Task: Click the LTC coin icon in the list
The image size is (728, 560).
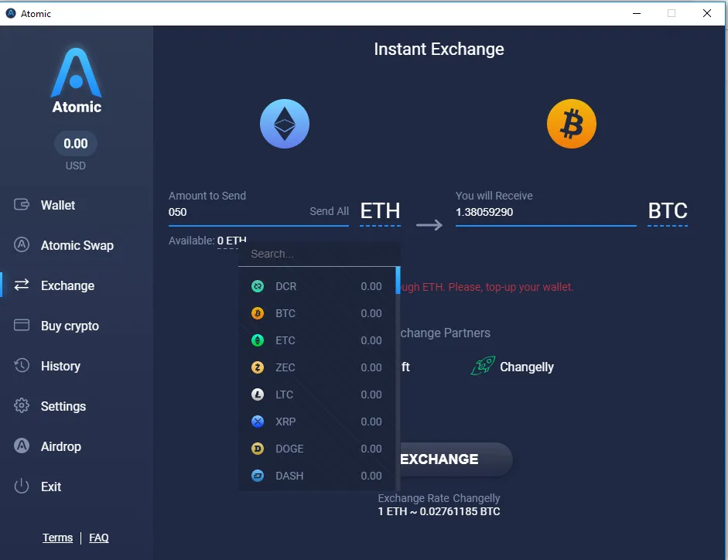Action: pyautogui.click(x=258, y=394)
